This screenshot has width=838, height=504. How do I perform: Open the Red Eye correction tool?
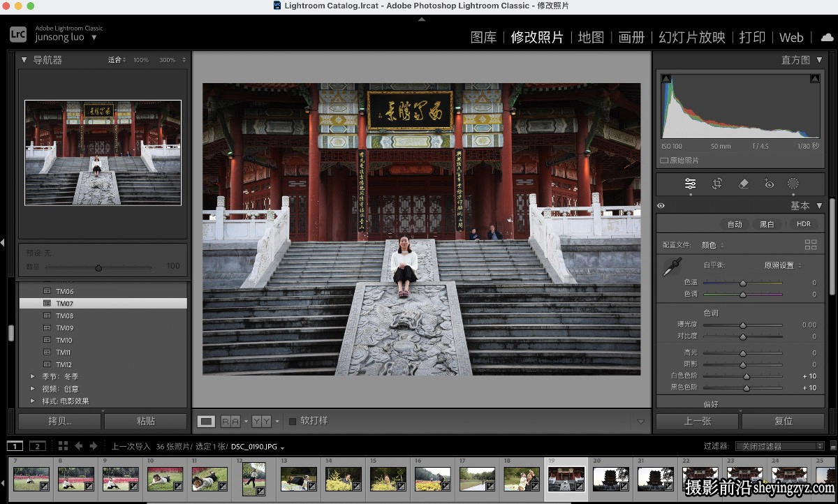click(x=769, y=184)
